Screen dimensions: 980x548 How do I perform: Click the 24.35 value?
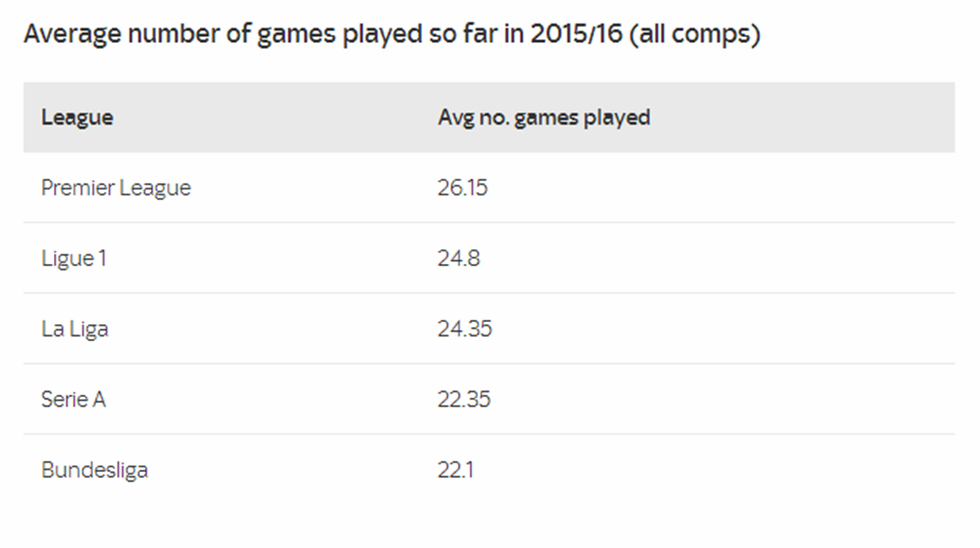pos(464,329)
